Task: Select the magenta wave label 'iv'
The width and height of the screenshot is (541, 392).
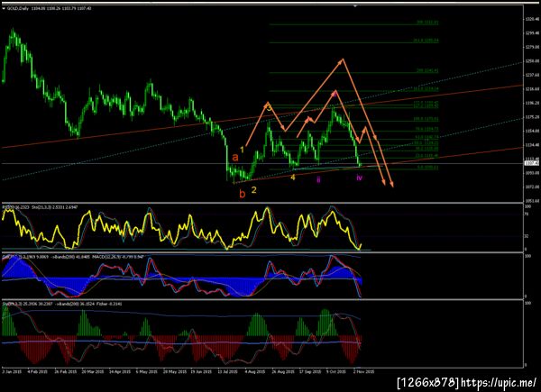Action: [x=360, y=178]
